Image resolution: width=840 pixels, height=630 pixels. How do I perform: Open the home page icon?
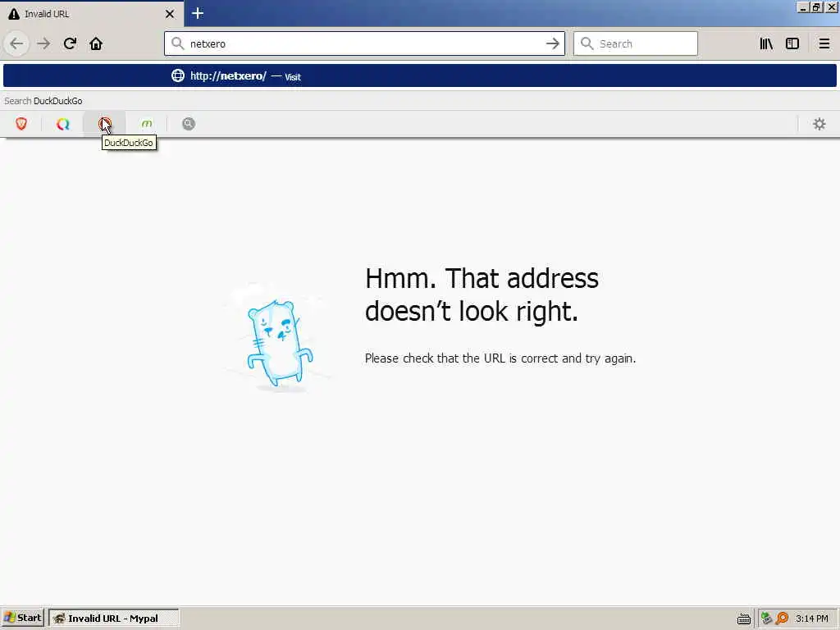(x=96, y=43)
